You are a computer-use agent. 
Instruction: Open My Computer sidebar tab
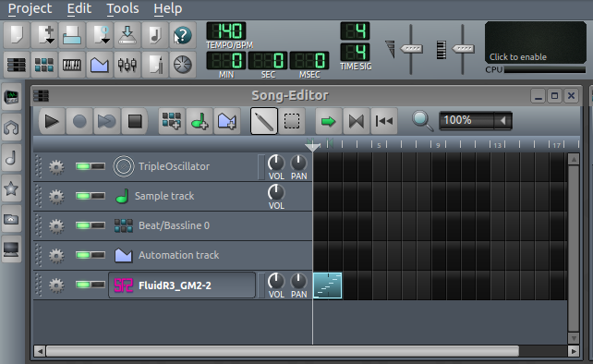[x=11, y=249]
